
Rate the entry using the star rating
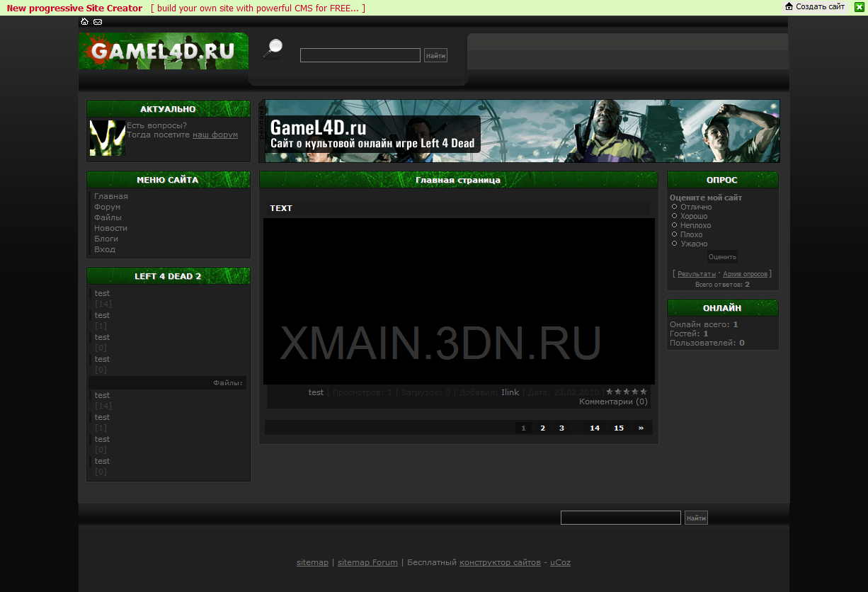point(626,391)
